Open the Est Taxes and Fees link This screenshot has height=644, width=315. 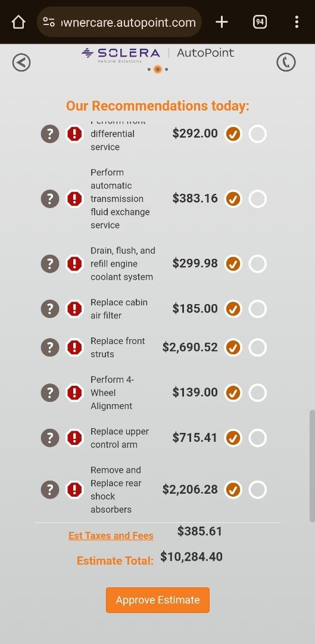[x=111, y=535]
